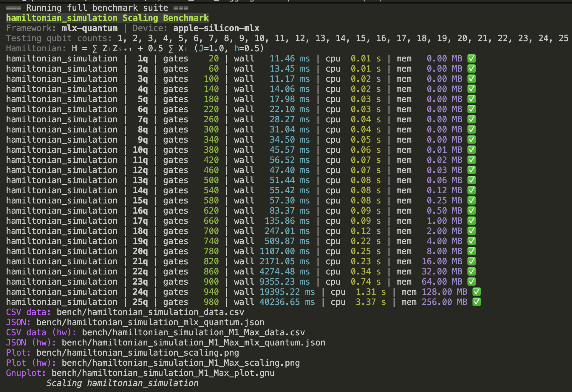Open the hamiltonian_simulation_M1_Max_plot.gnu path
This screenshot has height=392, width=572.
click(x=163, y=373)
